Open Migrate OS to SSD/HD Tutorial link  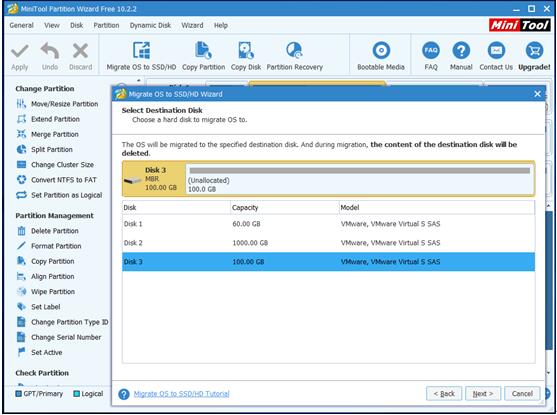(182, 394)
